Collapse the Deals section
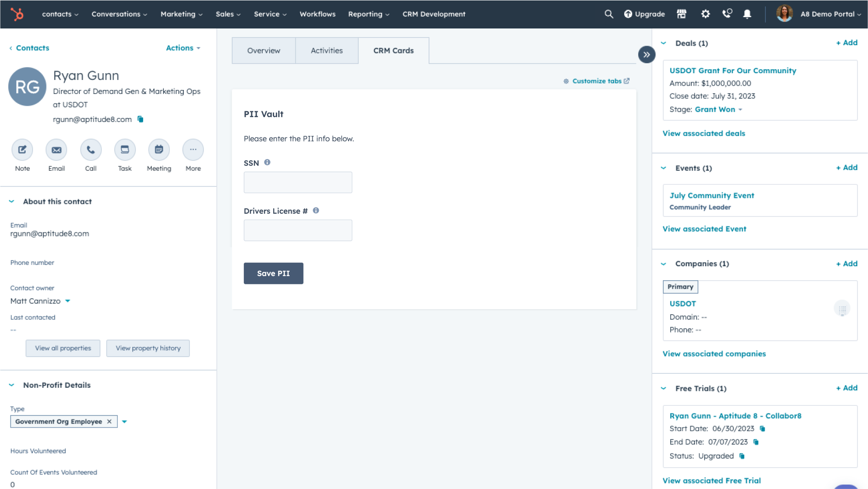This screenshot has height=489, width=868. pyautogui.click(x=663, y=43)
